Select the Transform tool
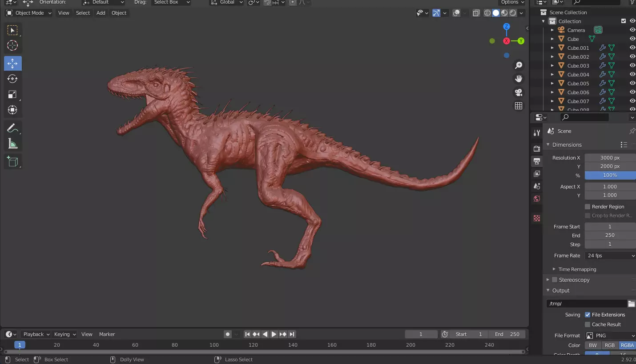Screen dimensions: 636x364 (12, 110)
